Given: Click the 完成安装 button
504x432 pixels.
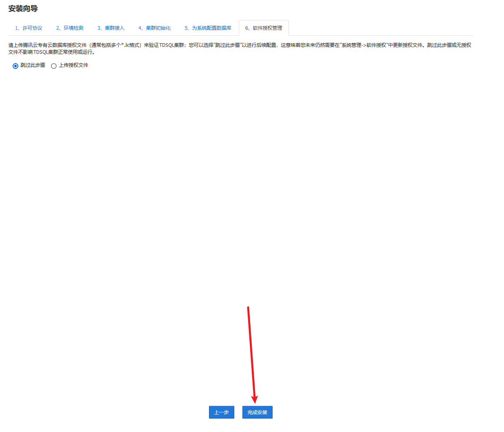Looking at the screenshot, I should pyautogui.click(x=258, y=412).
